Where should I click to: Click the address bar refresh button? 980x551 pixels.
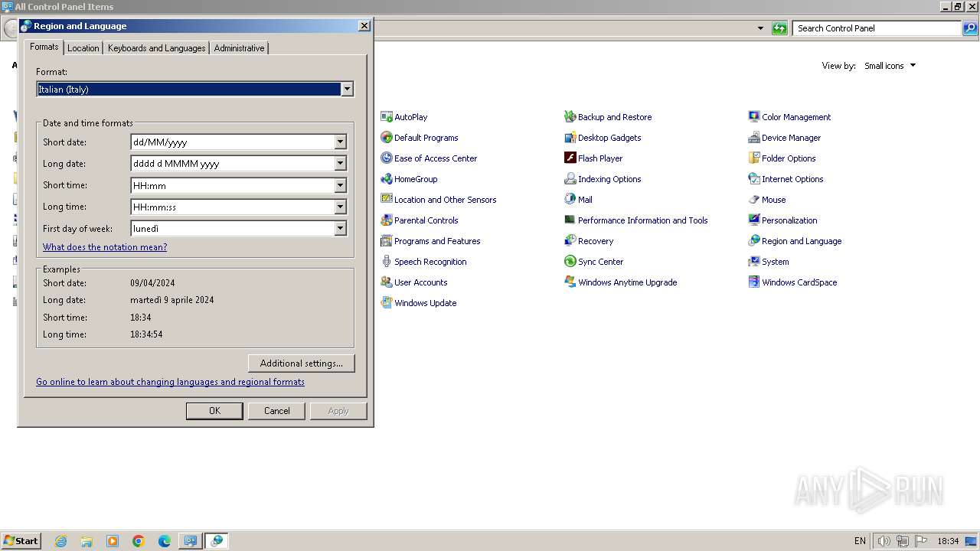click(x=779, y=28)
